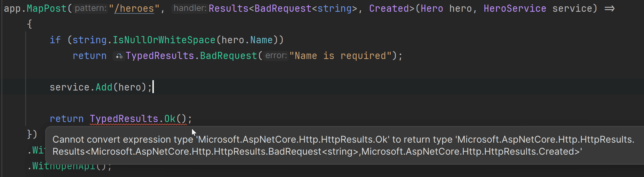Click the error tooltip message text

tap(343, 145)
